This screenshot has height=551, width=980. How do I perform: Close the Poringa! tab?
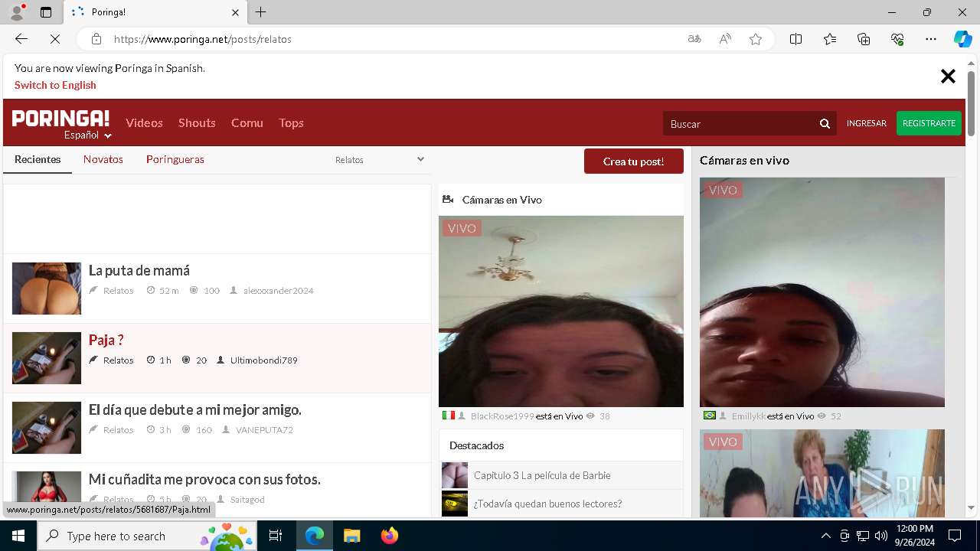[236, 12]
